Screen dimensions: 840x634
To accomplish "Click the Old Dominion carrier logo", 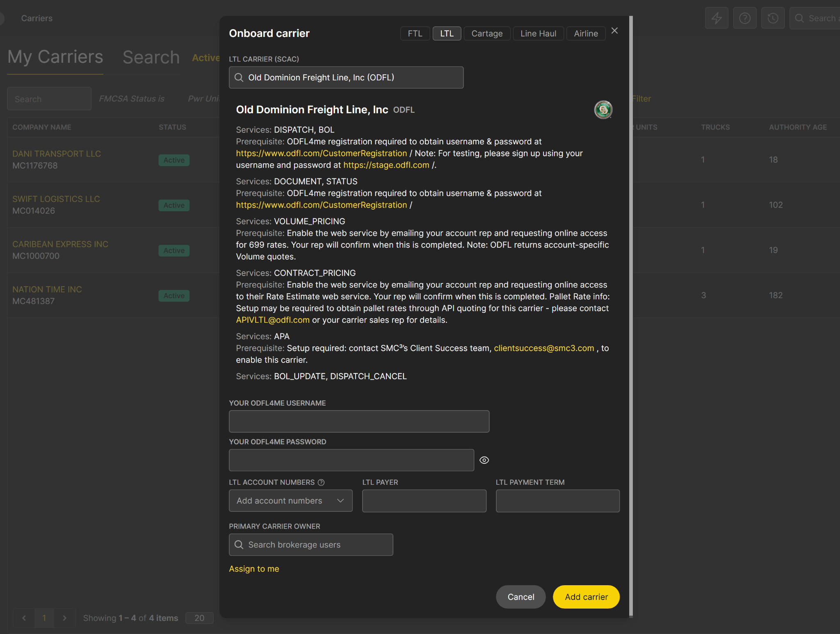I will [x=603, y=109].
